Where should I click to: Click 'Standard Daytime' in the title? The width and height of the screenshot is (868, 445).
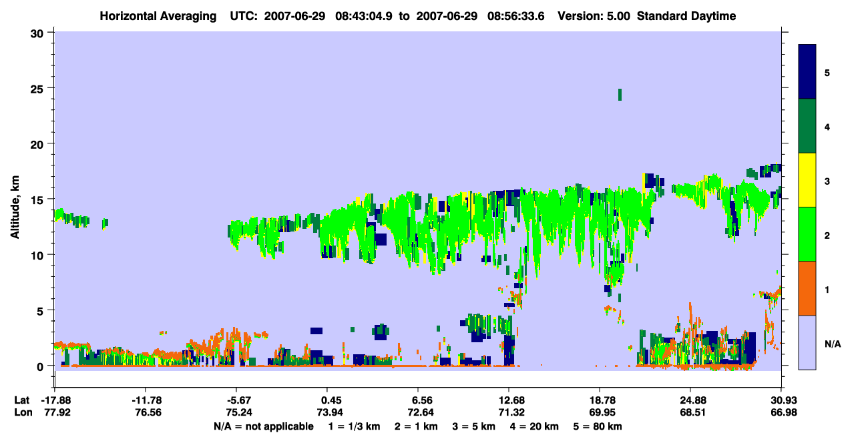[686, 16]
